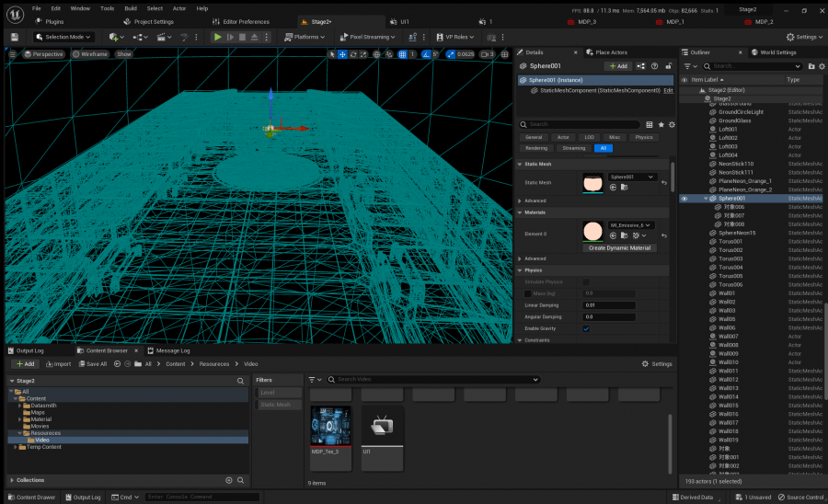Open the VP Roles dropdown
828x504 pixels.
pyautogui.click(x=455, y=37)
